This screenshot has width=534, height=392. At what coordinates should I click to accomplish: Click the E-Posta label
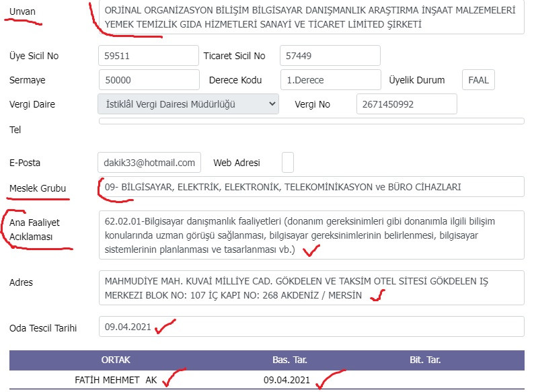[24, 163]
